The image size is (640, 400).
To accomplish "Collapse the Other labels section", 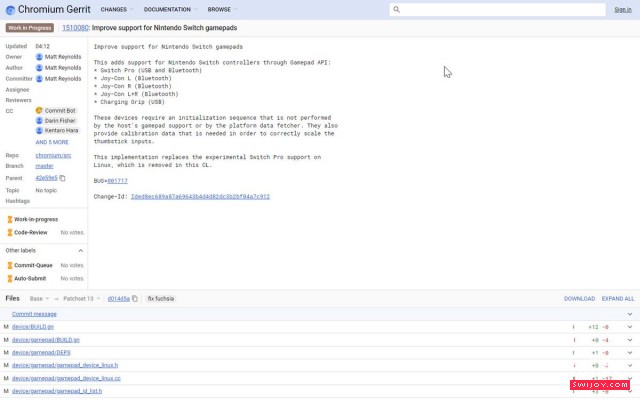I will point(80,251).
